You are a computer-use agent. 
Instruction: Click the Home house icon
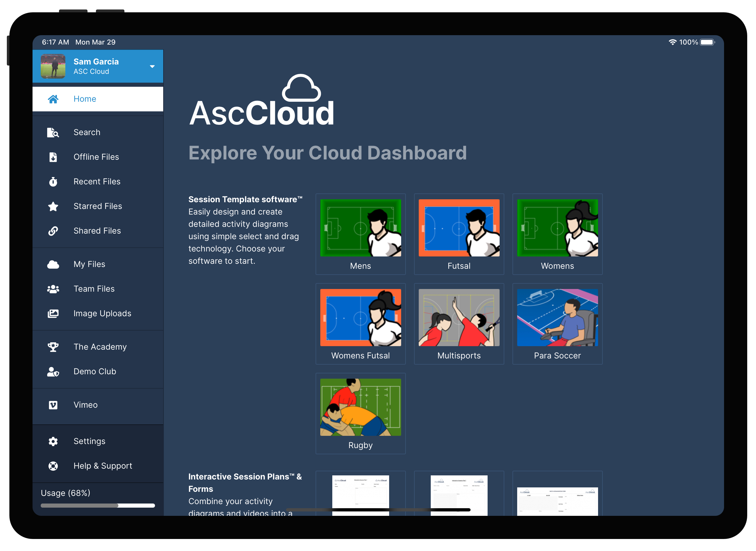click(53, 99)
